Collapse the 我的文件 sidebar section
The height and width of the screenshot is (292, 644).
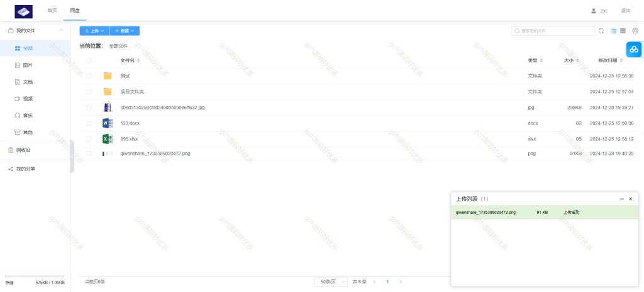click(61, 30)
